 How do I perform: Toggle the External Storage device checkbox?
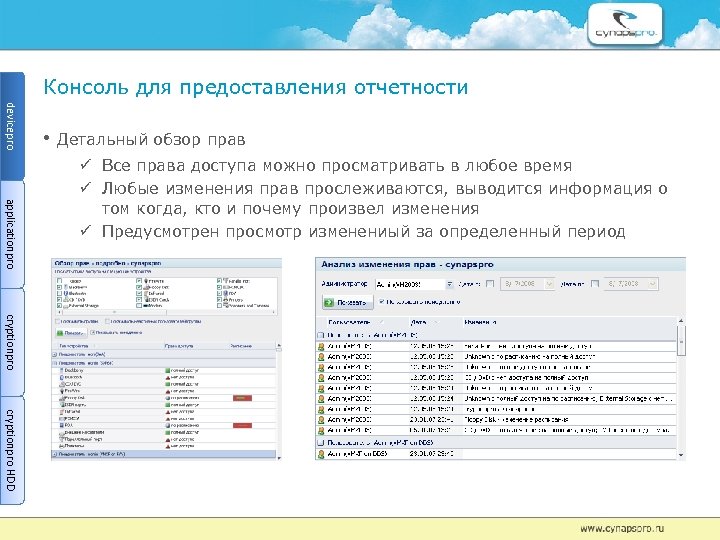pyautogui.click(x=59, y=305)
